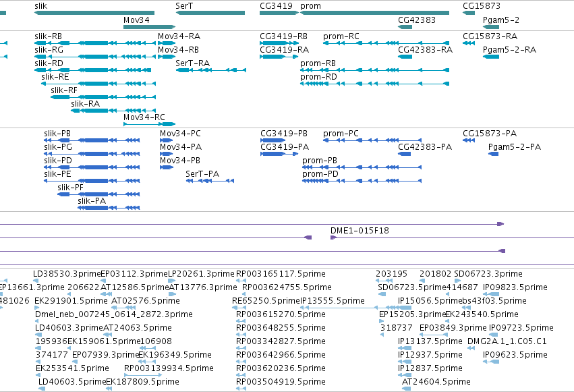This screenshot has height=392, width=574.
Task: Click transcript slik-RD
Action: pyautogui.click(x=92, y=70)
